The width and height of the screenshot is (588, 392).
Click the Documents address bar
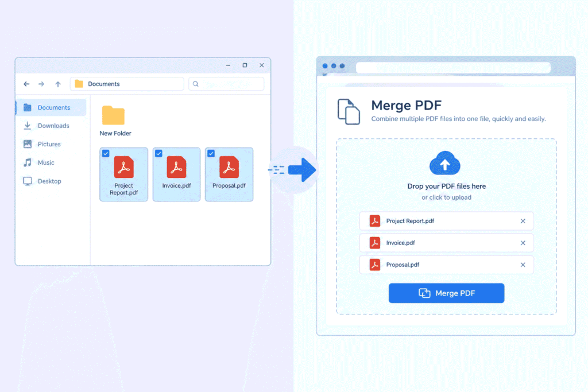tap(127, 84)
